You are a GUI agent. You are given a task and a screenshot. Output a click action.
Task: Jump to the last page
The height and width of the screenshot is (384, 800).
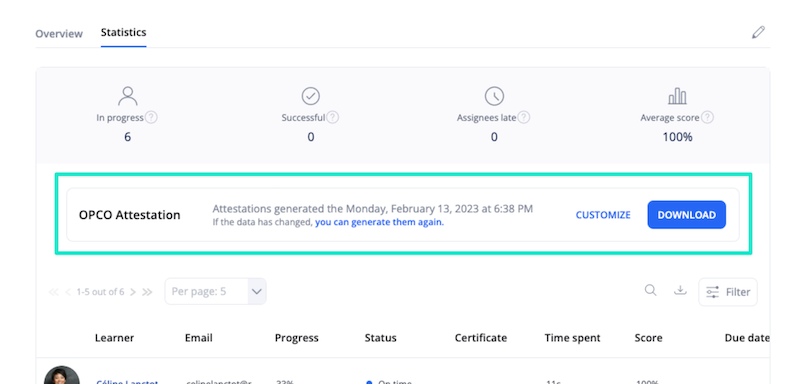tap(147, 292)
